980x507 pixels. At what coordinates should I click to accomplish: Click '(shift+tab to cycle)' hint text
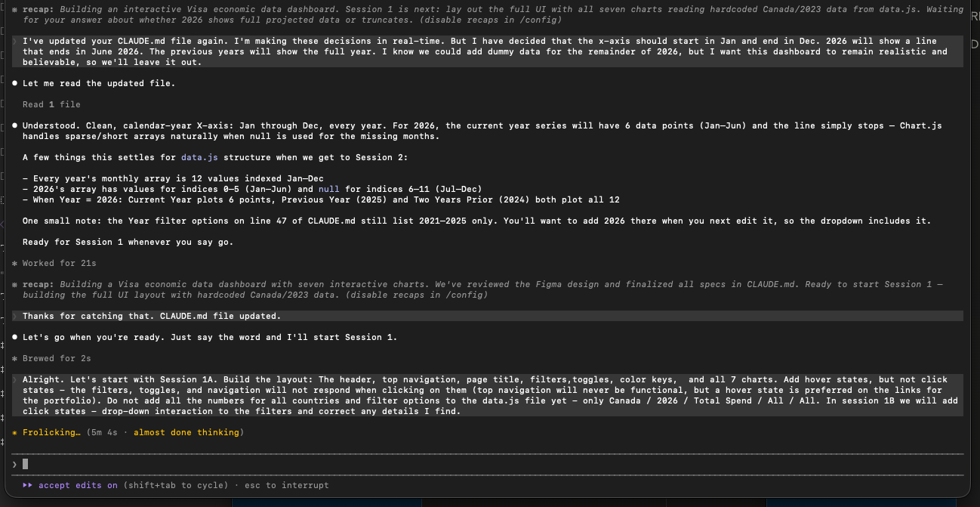(175, 485)
